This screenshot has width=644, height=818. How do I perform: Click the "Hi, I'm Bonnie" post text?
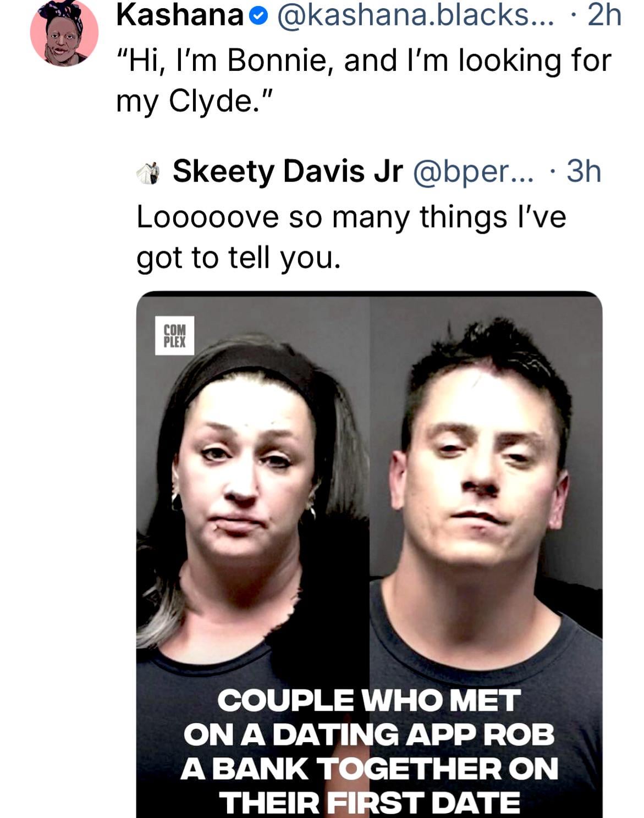point(363,60)
